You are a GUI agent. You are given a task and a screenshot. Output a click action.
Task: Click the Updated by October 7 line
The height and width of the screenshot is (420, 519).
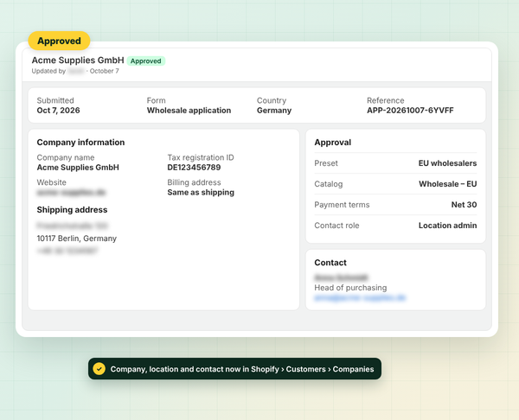(75, 71)
